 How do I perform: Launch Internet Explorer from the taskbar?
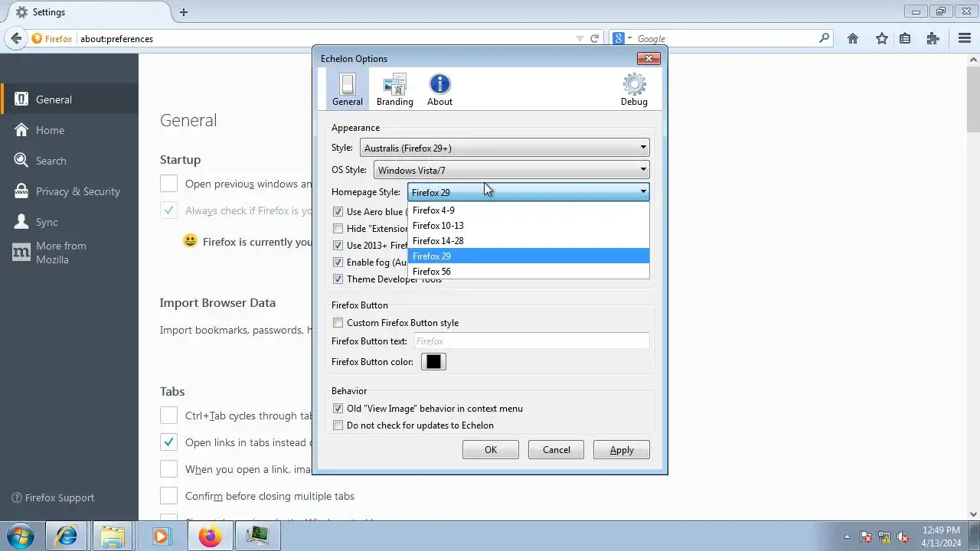pyautogui.click(x=66, y=536)
